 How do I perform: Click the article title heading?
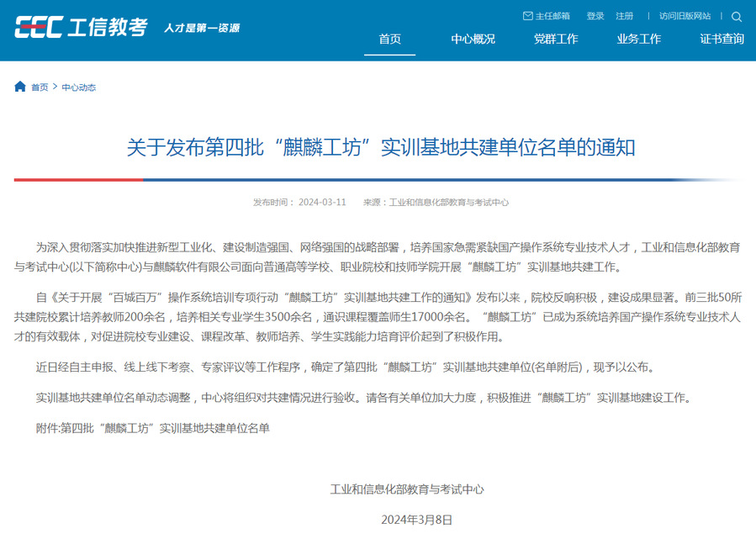point(381,148)
